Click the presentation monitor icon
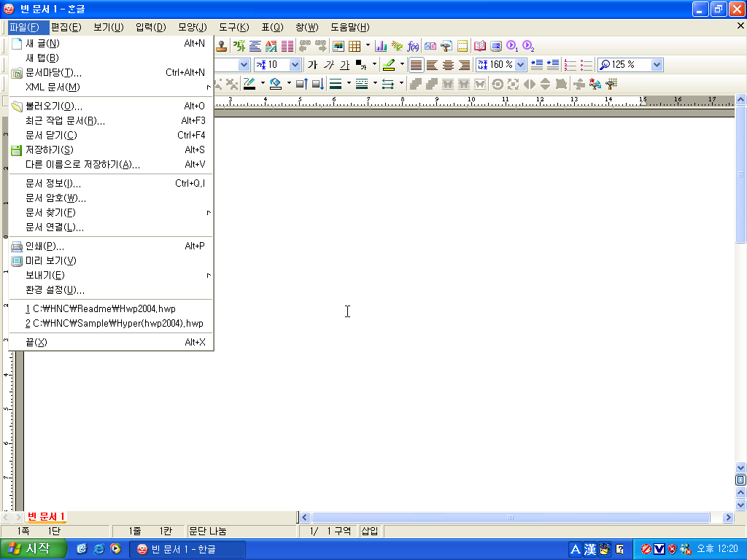Viewport: 747px width, 560px height. click(496, 46)
